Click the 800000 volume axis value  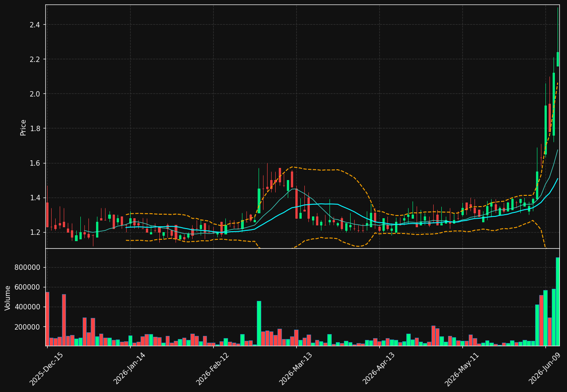pos(28,268)
